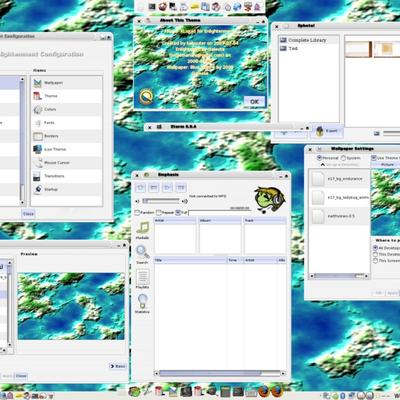Click headphone mascot icon in bottom shelf
Screen dimensions: 400x400
point(135,392)
